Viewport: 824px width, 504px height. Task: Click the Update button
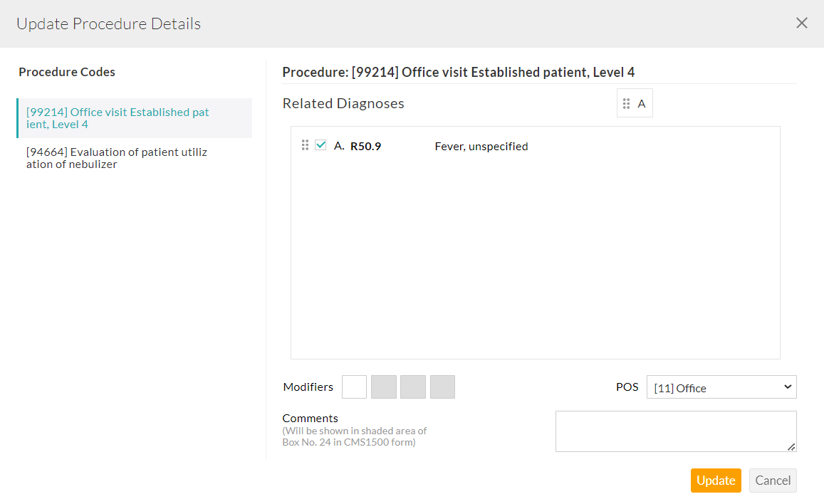point(716,481)
